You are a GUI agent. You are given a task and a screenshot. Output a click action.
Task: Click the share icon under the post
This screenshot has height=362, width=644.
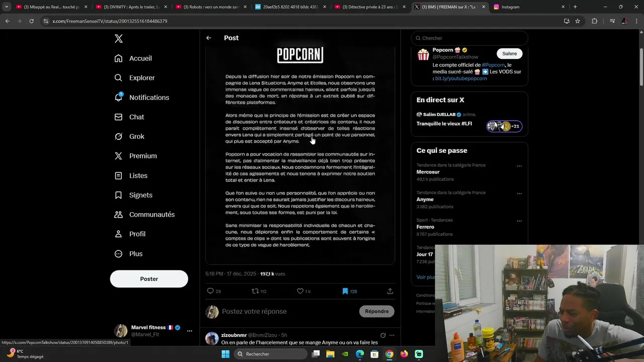point(390,291)
